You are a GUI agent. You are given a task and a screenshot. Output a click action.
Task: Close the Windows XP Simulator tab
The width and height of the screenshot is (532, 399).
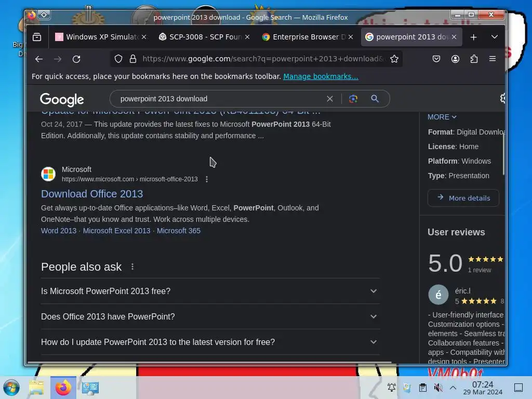[x=144, y=37]
